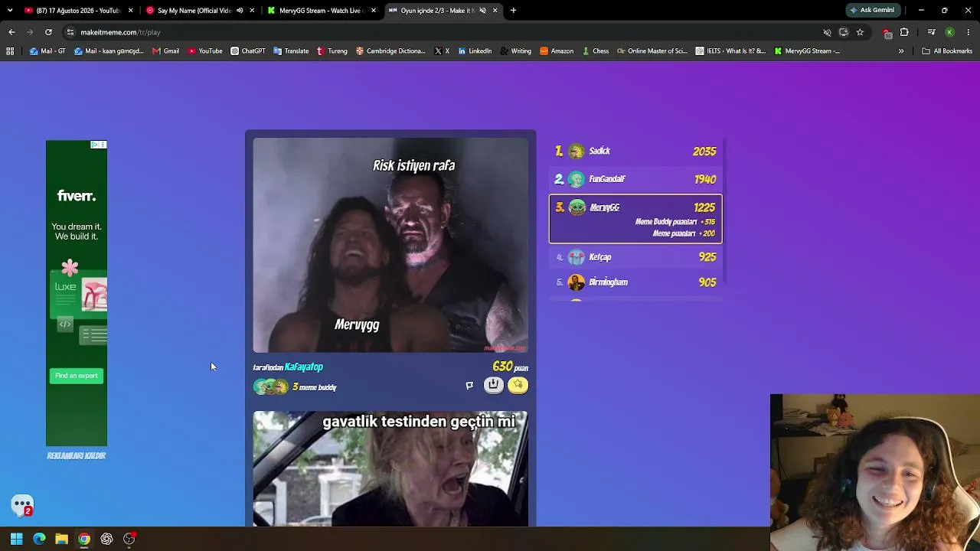Open a new browser tab

click(x=513, y=11)
